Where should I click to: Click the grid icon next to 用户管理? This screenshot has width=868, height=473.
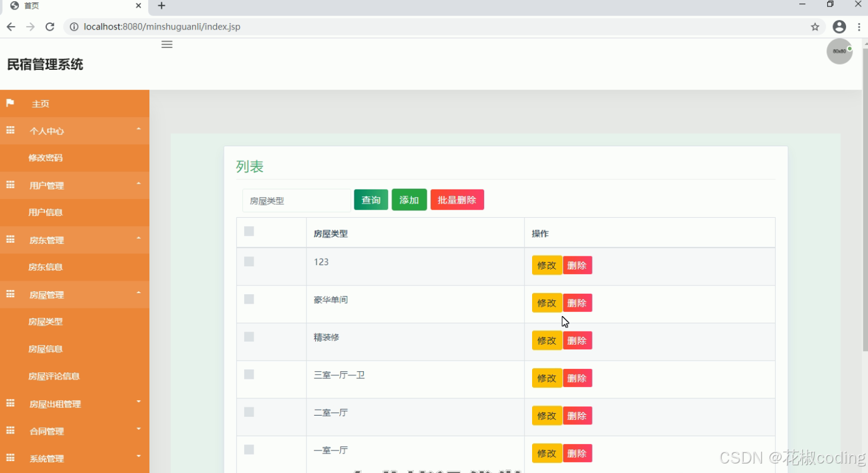click(x=10, y=185)
